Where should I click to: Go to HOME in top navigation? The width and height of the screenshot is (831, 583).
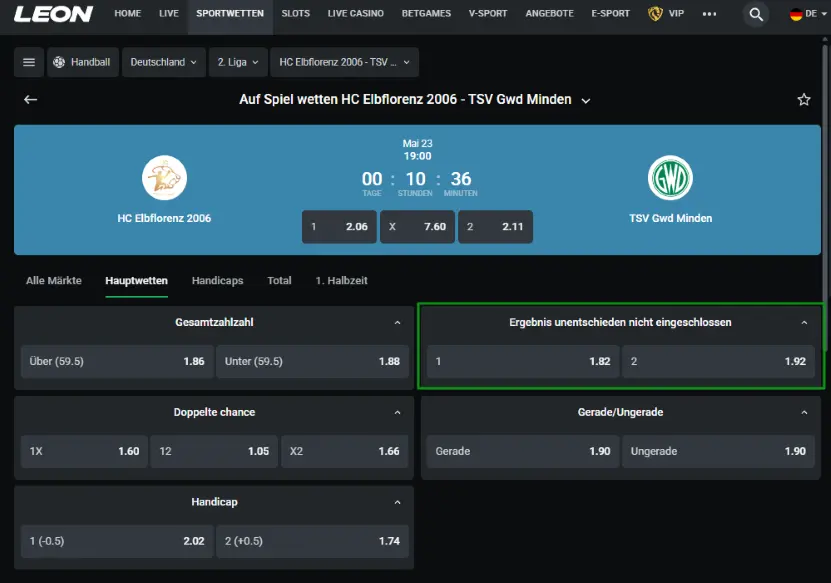pos(128,13)
